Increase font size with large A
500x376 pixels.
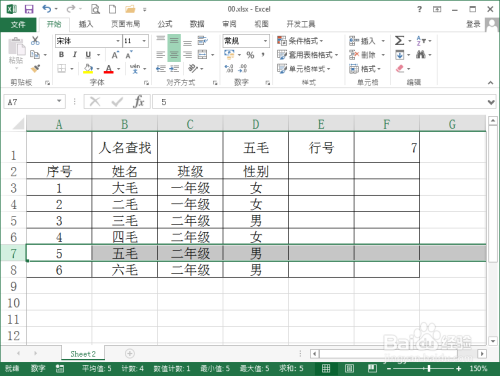point(115,55)
